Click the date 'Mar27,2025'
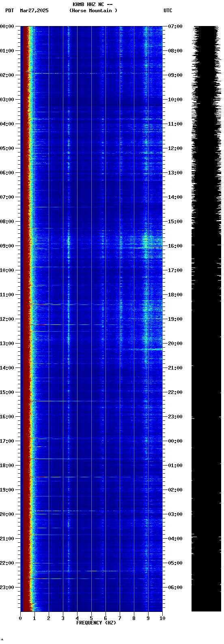Screen dimensions: 224x644 coord(34,11)
